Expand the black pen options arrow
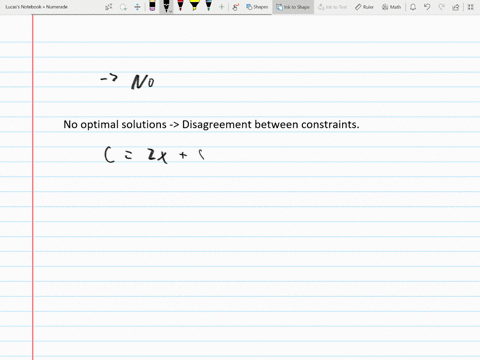 (170, 11)
